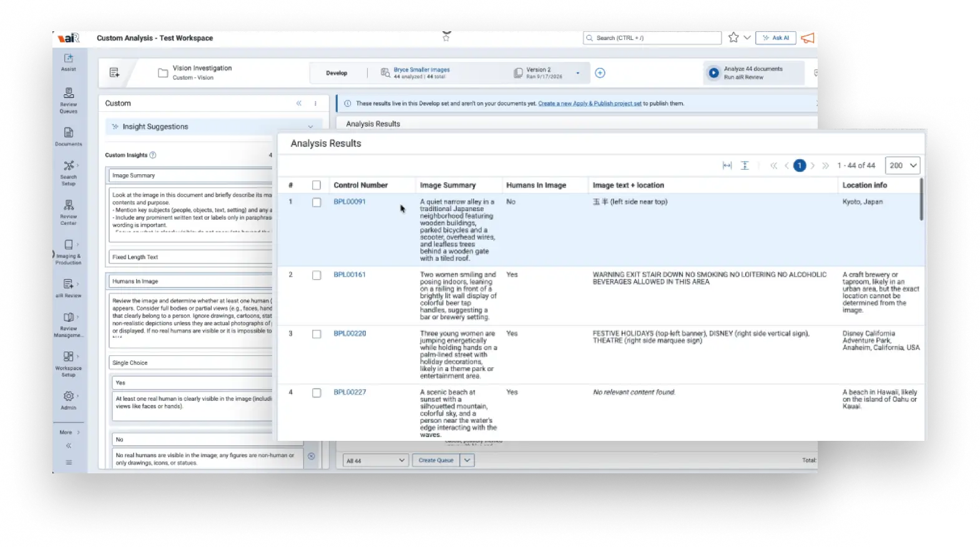
Task: Open control number BPL00161 link
Action: pyautogui.click(x=350, y=275)
